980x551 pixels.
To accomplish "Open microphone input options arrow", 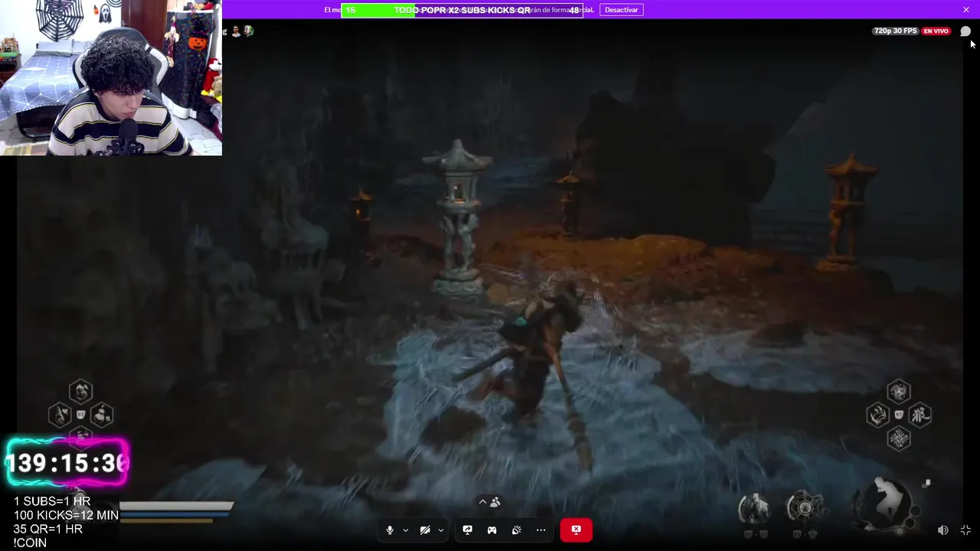I will pyautogui.click(x=405, y=530).
